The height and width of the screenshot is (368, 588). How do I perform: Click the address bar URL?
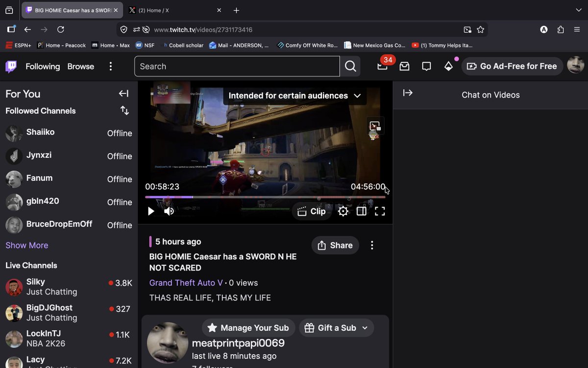coord(203,30)
